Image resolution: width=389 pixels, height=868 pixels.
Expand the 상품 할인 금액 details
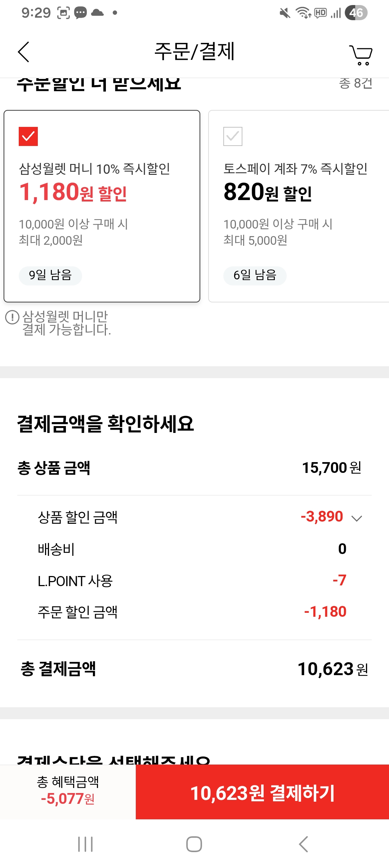click(357, 518)
